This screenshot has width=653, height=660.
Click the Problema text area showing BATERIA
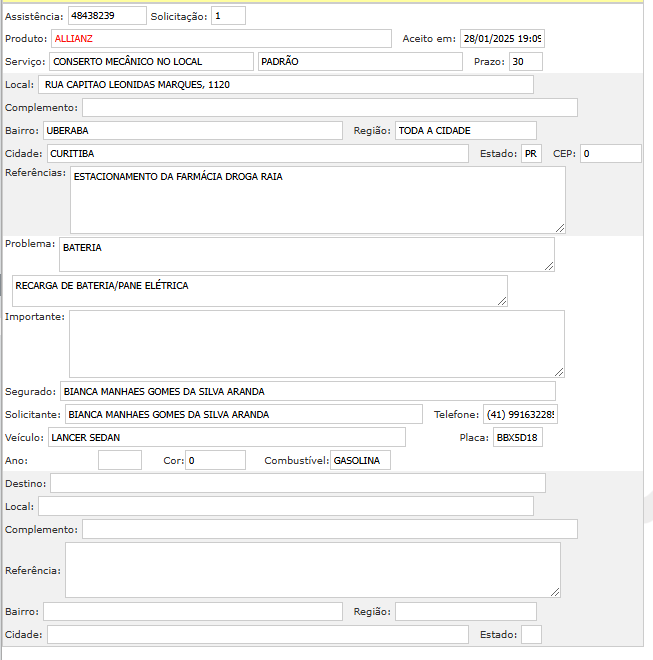306,254
